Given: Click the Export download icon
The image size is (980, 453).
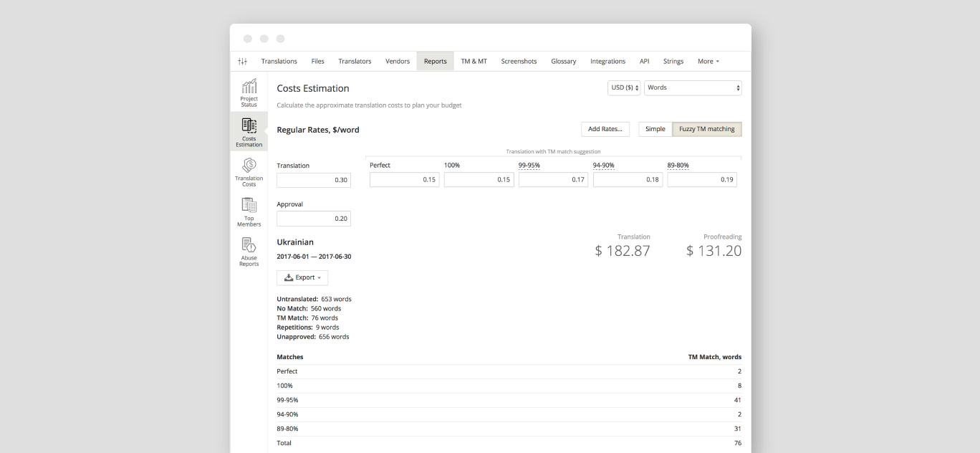Looking at the screenshot, I should pyautogui.click(x=289, y=277).
